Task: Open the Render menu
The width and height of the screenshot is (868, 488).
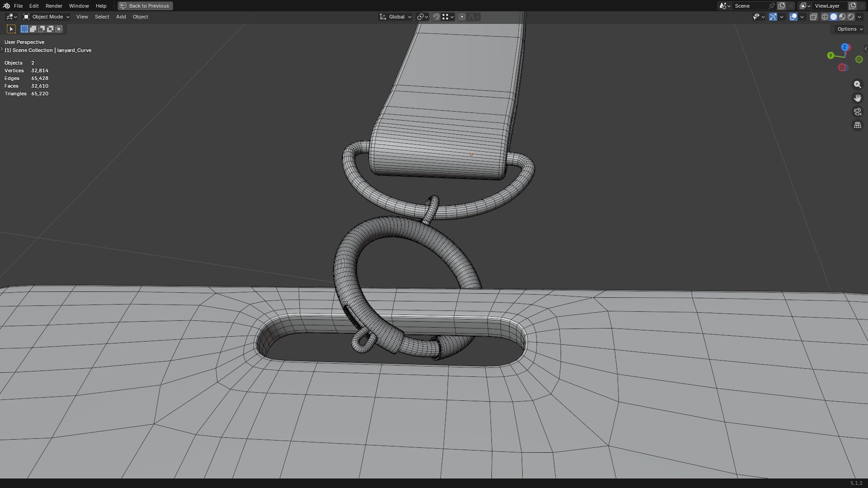Action: pyautogui.click(x=54, y=6)
